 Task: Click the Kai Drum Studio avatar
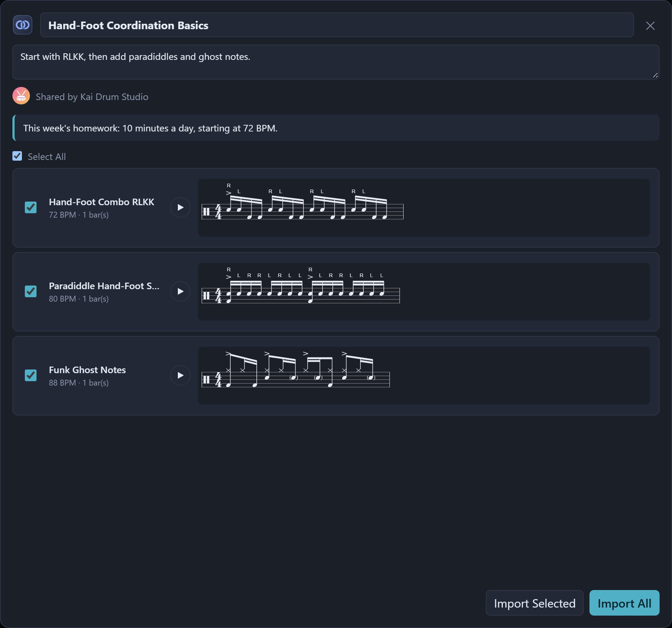21,96
